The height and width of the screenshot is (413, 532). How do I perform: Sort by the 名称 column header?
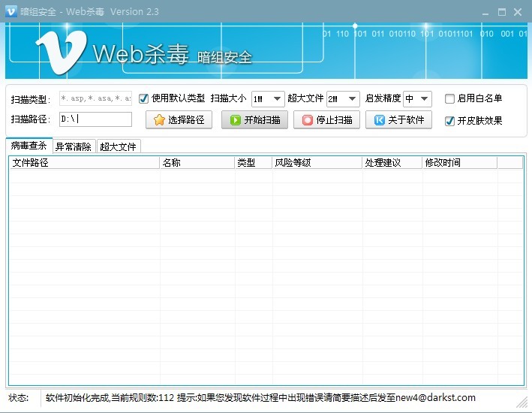pyautogui.click(x=197, y=163)
